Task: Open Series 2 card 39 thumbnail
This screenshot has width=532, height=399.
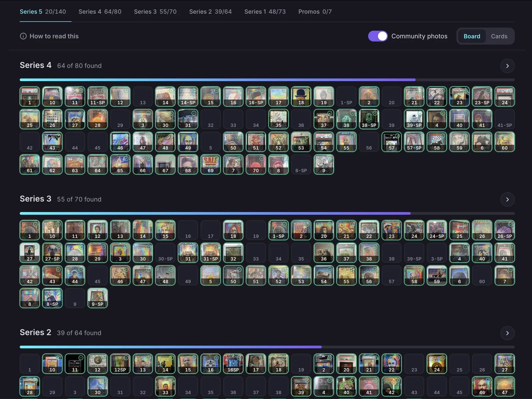Action: [x=301, y=386]
